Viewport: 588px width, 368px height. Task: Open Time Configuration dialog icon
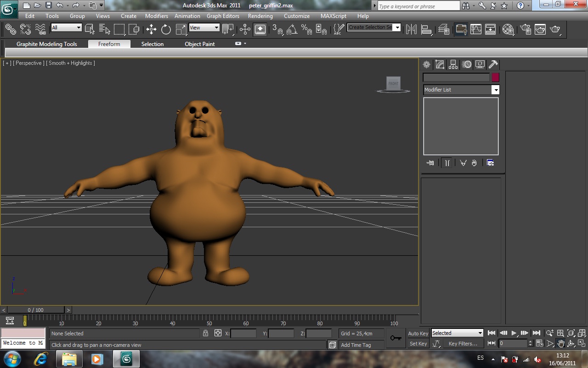tap(539, 344)
